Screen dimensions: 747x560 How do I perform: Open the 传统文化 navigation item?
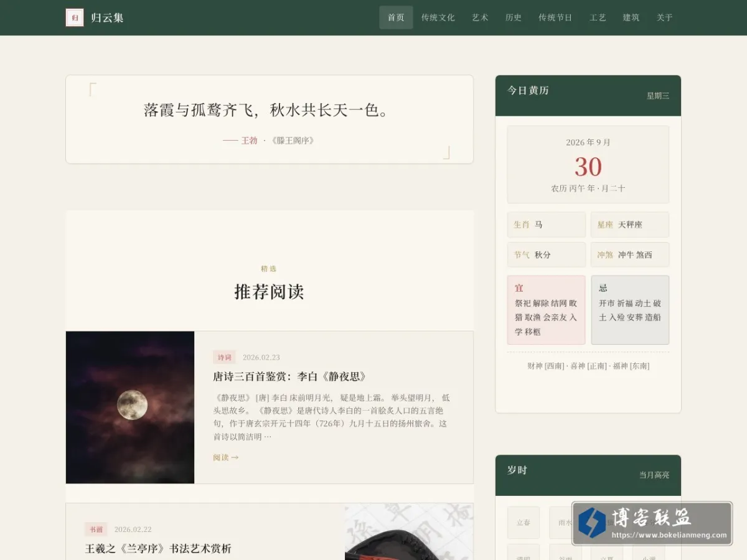(438, 17)
